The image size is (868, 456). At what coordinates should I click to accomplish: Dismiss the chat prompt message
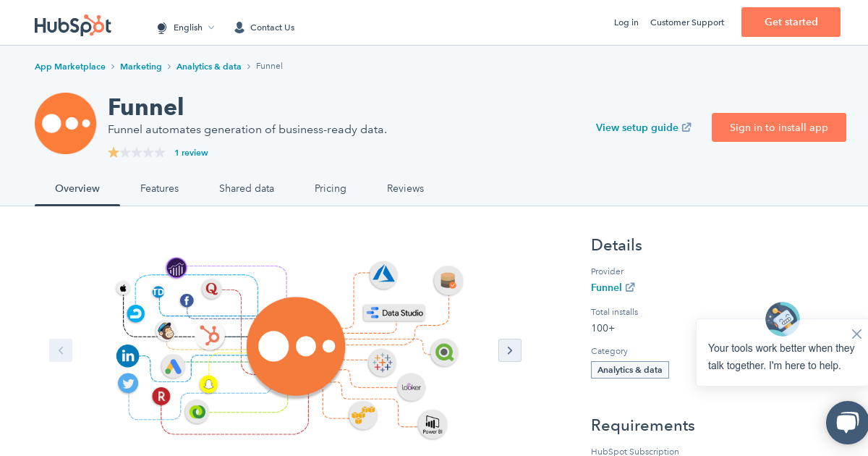click(x=856, y=334)
